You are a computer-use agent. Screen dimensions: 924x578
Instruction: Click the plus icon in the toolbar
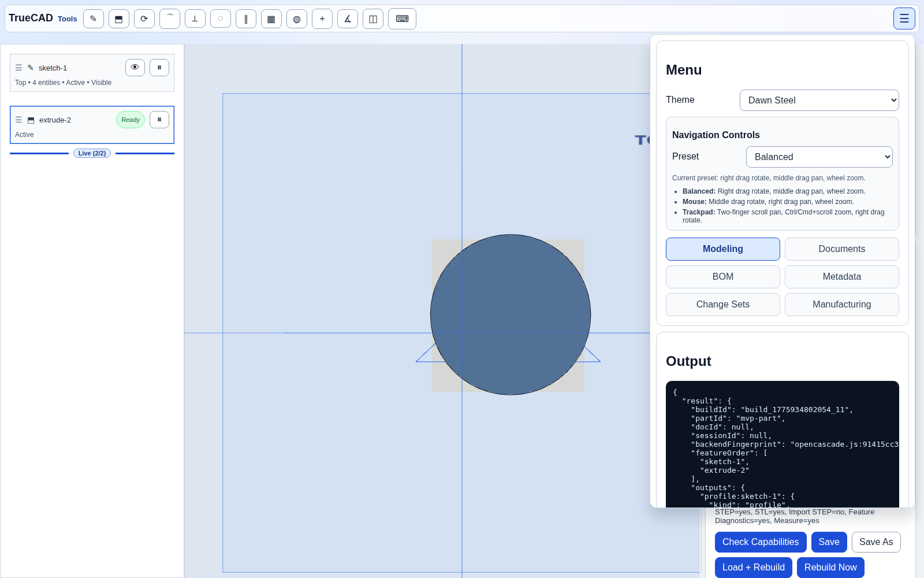coord(322,18)
